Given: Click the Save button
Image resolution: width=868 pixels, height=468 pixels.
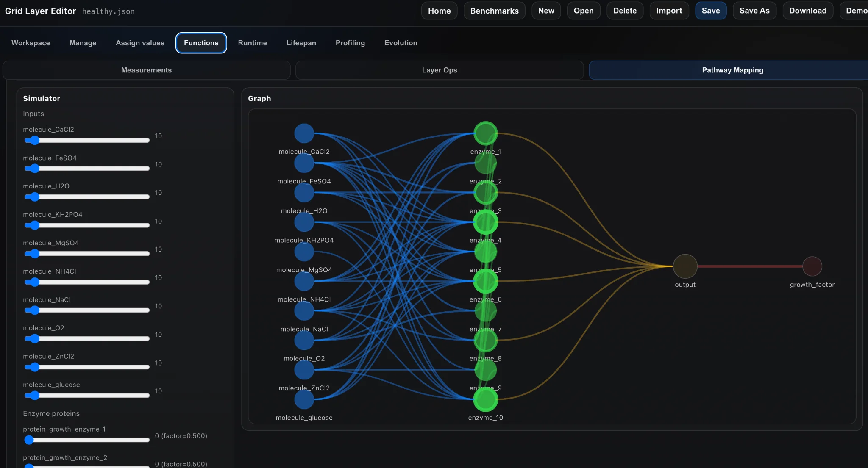Looking at the screenshot, I should [x=710, y=11].
